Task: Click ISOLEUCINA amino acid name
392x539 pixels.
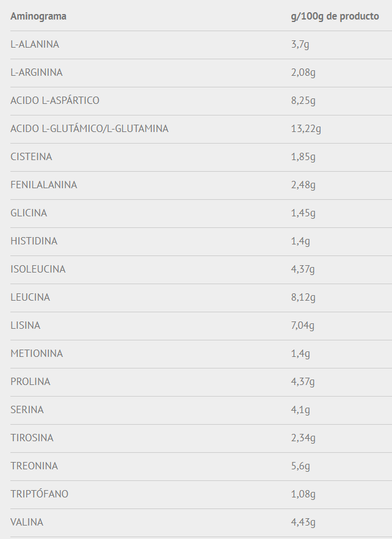Action: [x=38, y=269]
